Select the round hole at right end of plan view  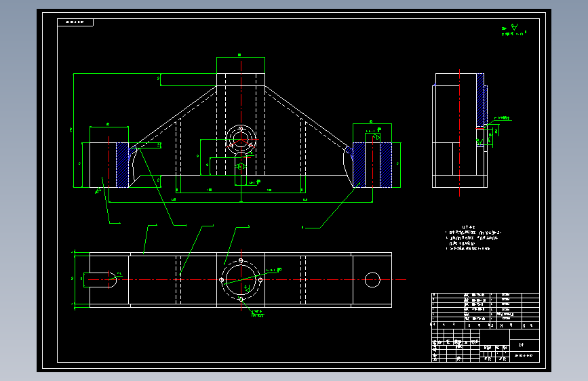click(372, 280)
